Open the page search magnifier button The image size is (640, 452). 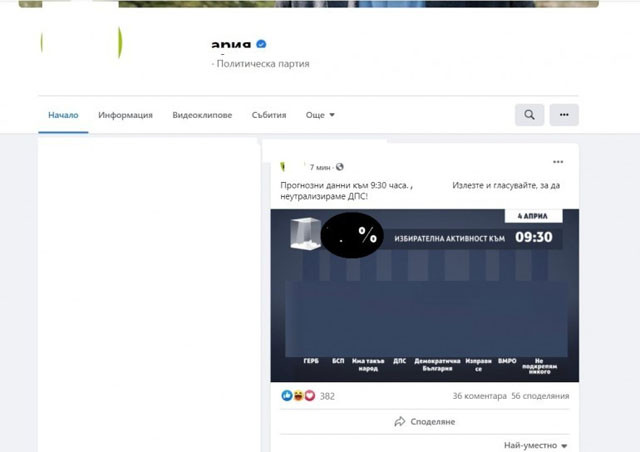pyautogui.click(x=529, y=115)
